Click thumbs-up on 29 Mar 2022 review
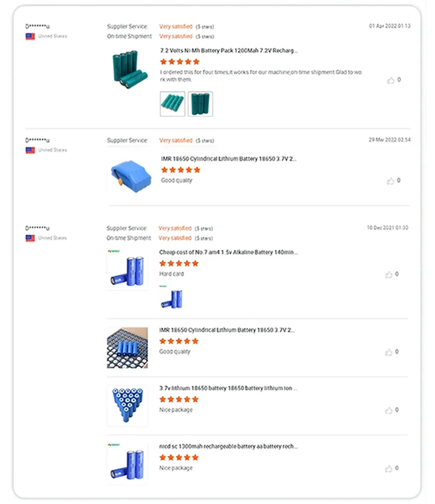Viewport: 435px width, 504px height. pos(390,181)
